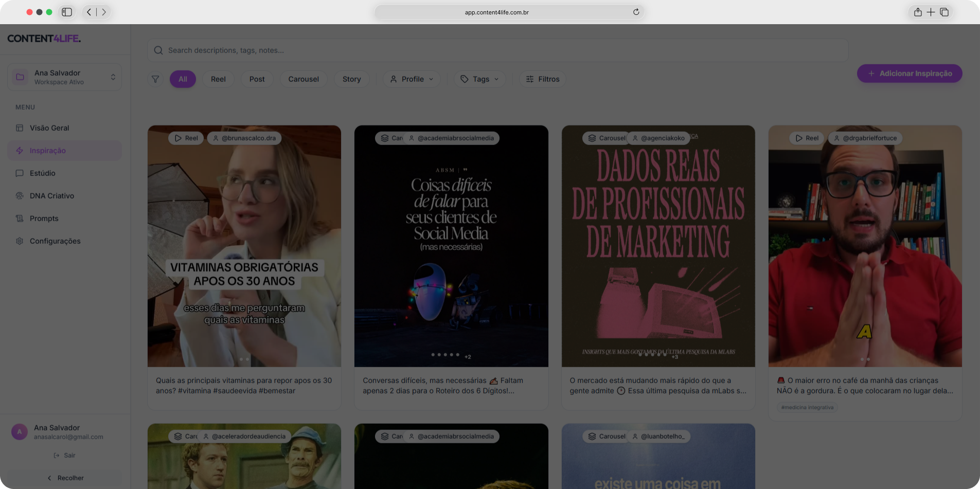Screen dimensions: 980x489
Task: Open the @aceleradordeaudiencia carousel thumbnail
Action: pos(244,456)
